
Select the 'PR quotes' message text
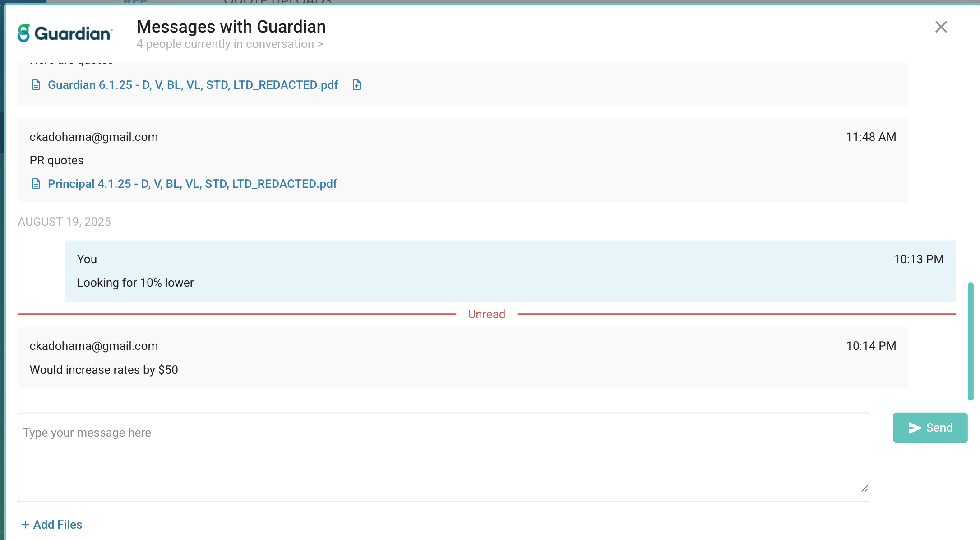56,160
